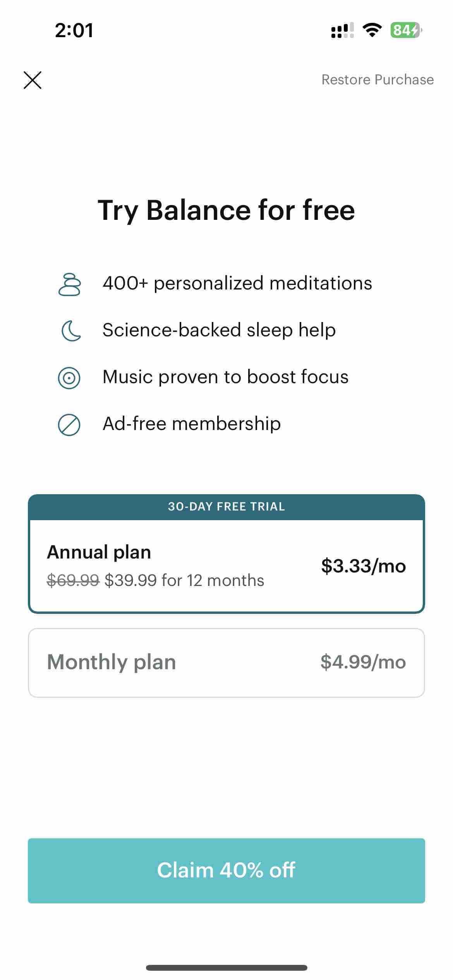Tap the concentric circles focus music icon

[x=69, y=378]
